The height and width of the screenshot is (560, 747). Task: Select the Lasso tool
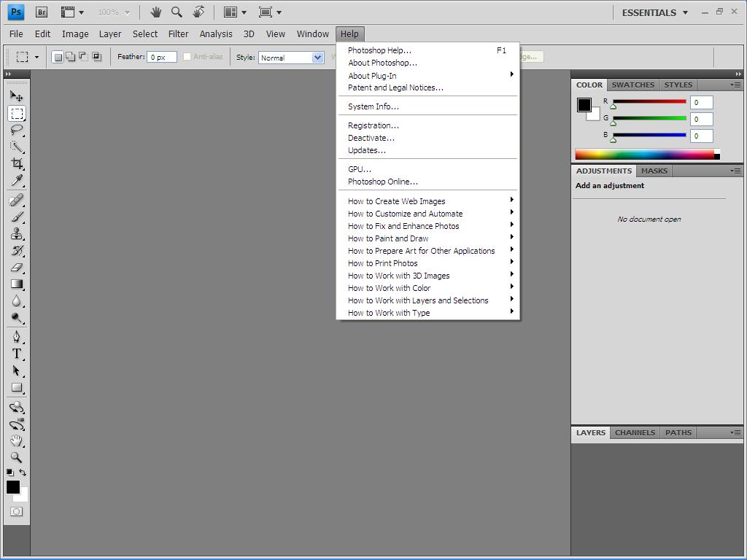pyautogui.click(x=17, y=130)
